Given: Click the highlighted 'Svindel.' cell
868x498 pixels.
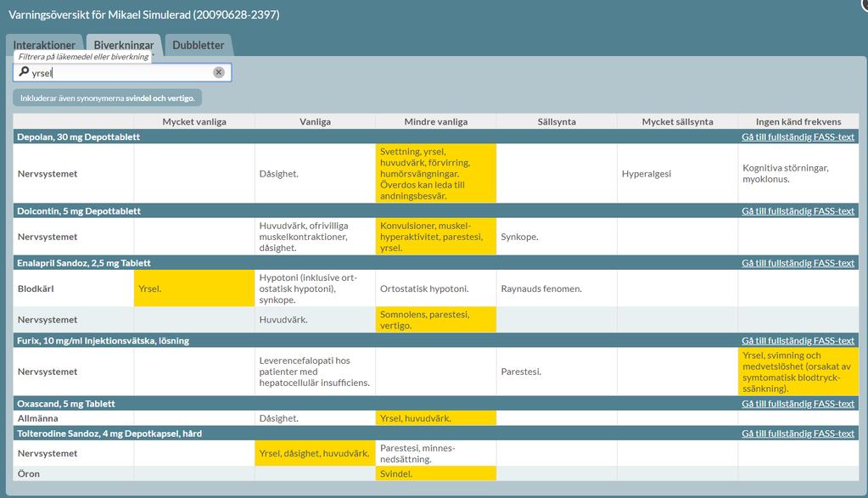Looking at the screenshot, I should 435,473.
